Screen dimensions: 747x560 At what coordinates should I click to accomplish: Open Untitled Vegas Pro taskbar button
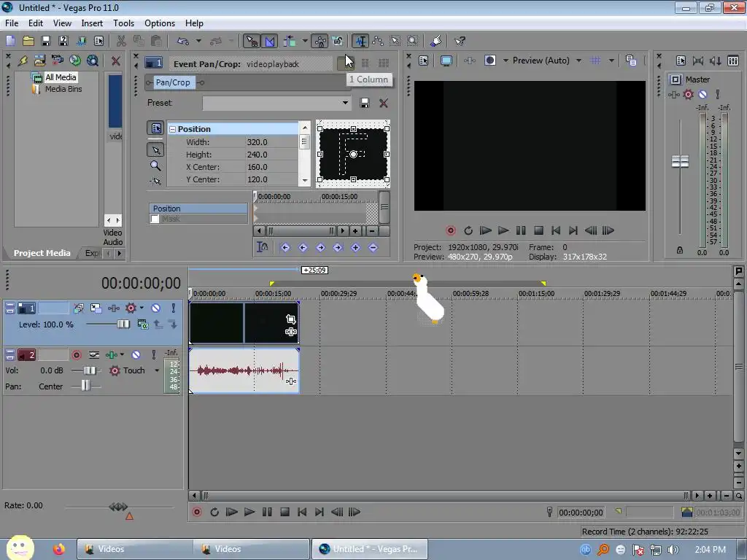coord(370,549)
